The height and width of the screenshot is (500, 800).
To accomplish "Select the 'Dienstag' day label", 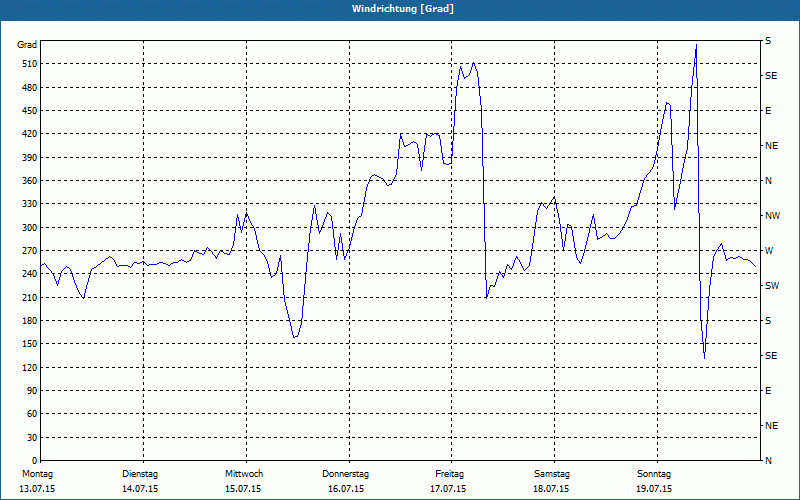I will pyautogui.click(x=140, y=474).
